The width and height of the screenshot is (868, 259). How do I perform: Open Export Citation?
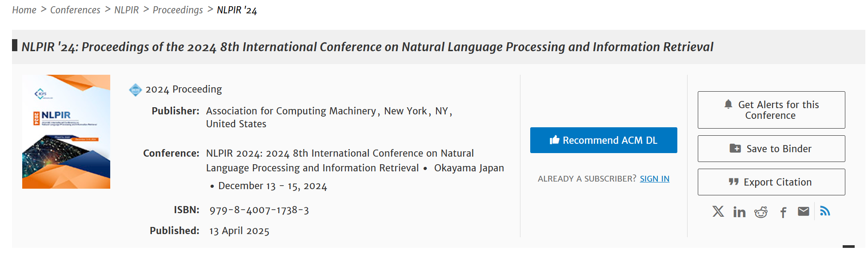tap(771, 182)
